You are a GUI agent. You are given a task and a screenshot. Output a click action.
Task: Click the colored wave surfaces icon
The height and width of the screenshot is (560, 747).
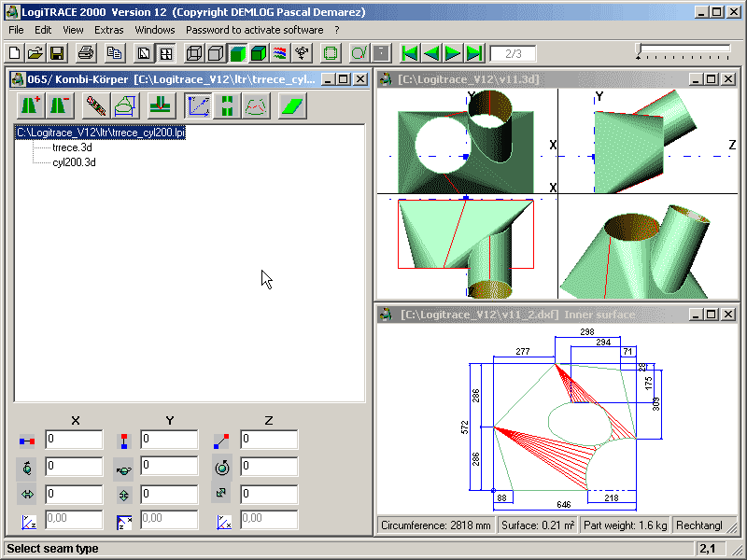coord(280,53)
